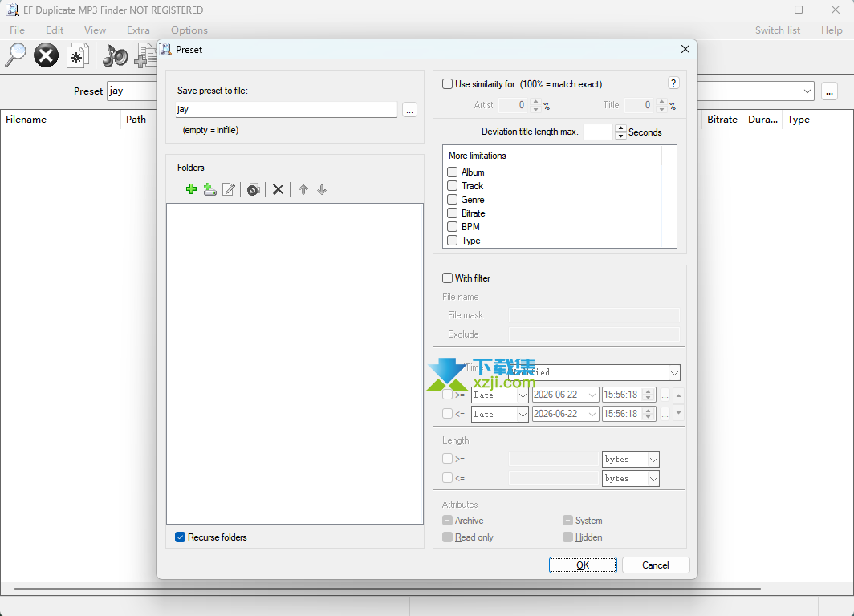Click the edit folder pencil icon

point(229,189)
